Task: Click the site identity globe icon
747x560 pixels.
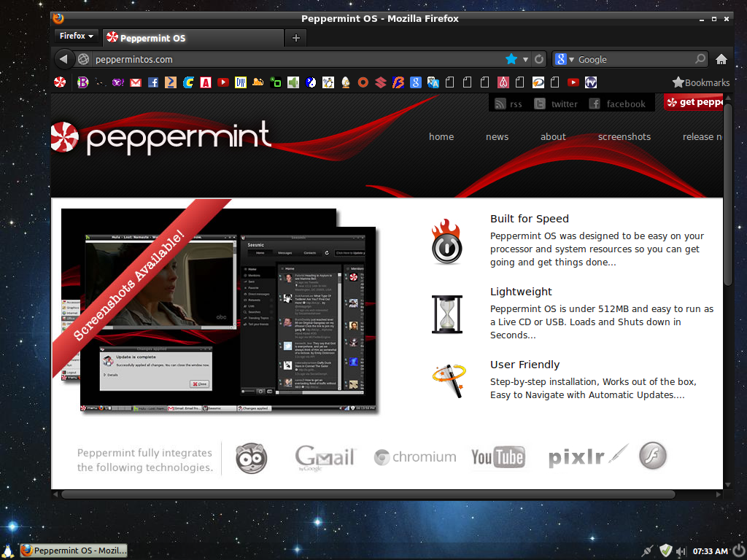Action: (x=83, y=59)
